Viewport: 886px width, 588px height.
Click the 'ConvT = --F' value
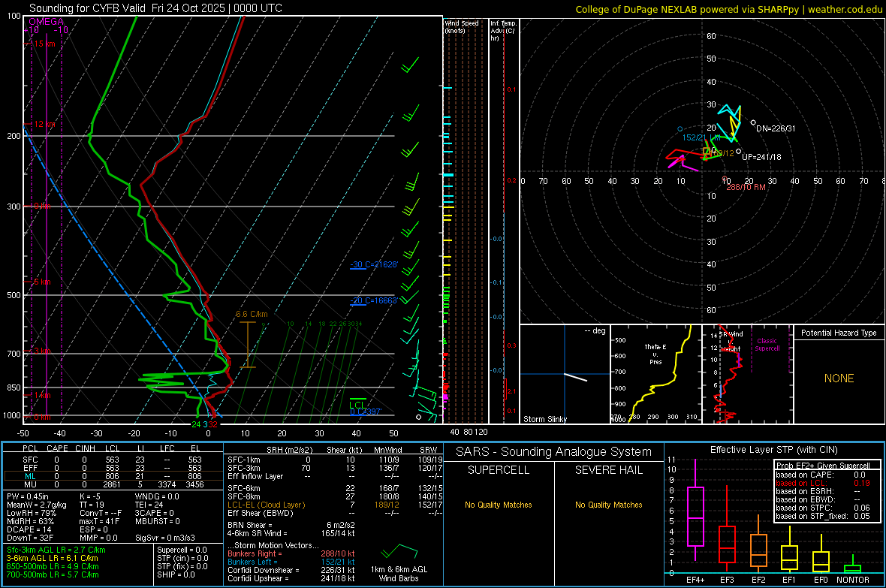pyautogui.click(x=101, y=513)
